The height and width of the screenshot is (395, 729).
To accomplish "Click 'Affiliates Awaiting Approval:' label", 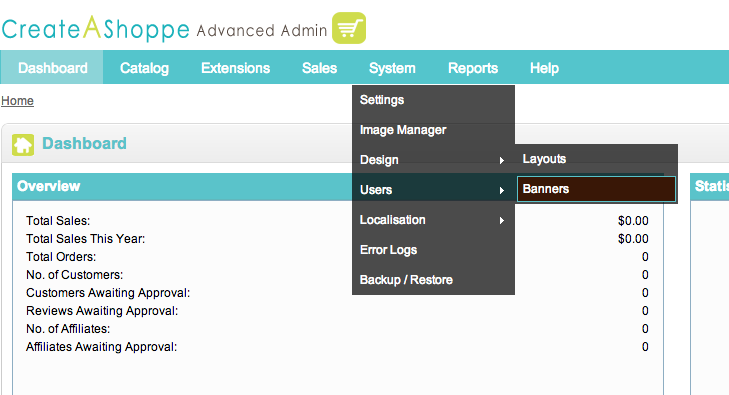I will 101,347.
